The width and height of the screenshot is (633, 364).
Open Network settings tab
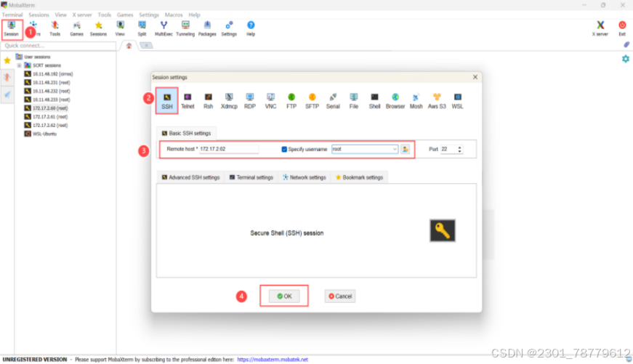(304, 177)
